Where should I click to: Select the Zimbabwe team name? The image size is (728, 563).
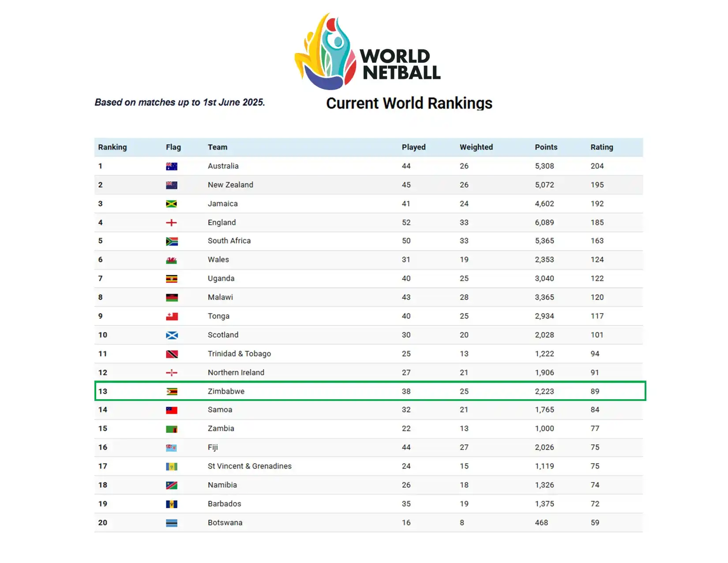pos(226,391)
